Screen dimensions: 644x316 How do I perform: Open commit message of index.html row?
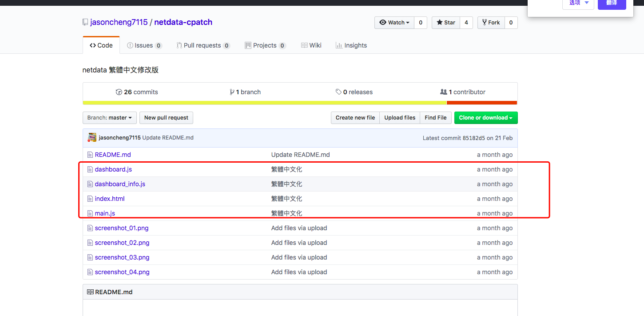(287, 199)
